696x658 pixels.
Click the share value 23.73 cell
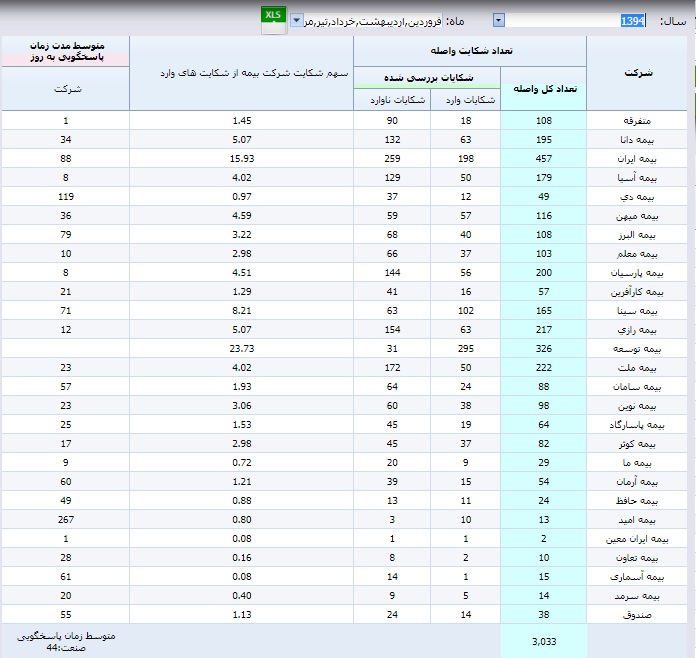(241, 349)
